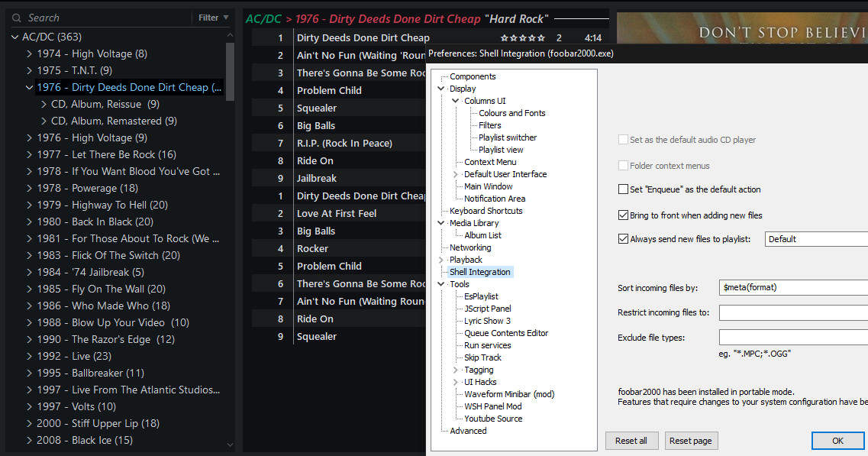Click the Sort incoming files by field
868x456 pixels.
click(793, 287)
